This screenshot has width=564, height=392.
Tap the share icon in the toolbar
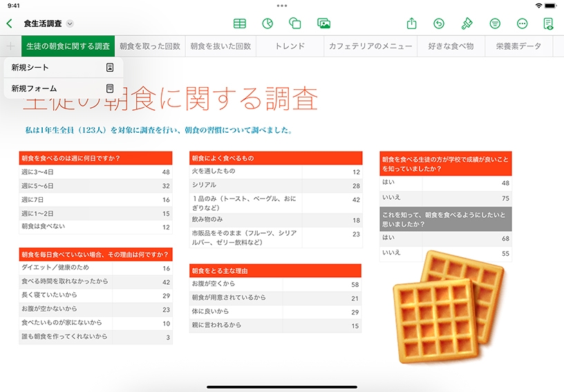[412, 24]
